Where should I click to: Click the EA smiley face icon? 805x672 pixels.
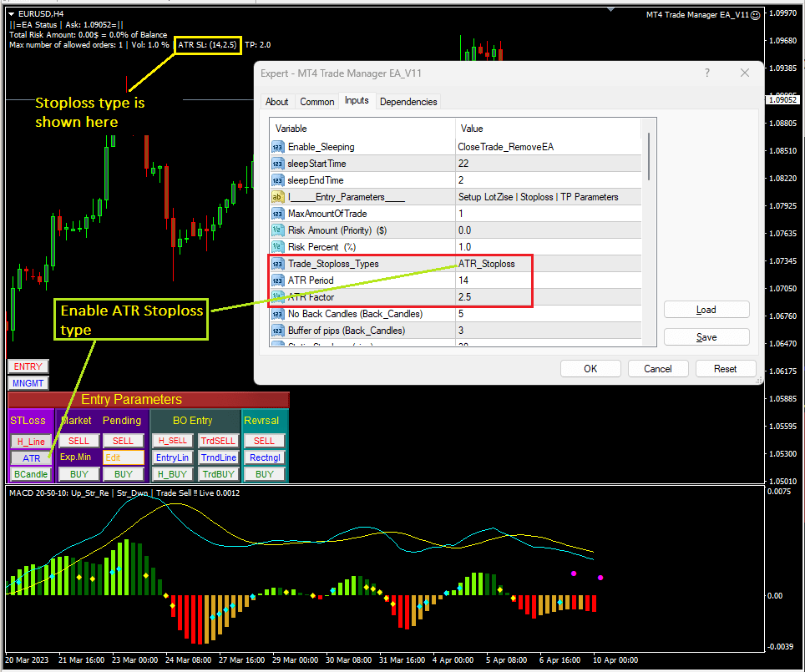756,15
